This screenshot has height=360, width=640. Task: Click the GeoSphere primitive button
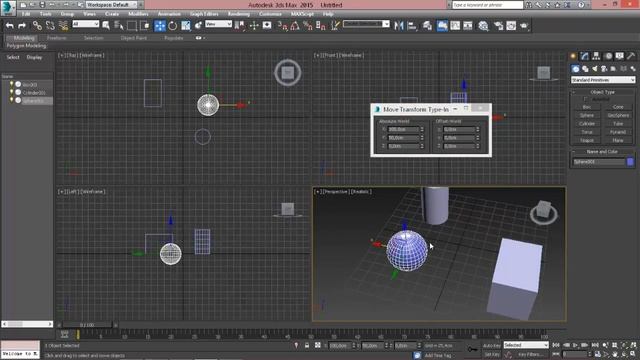point(618,116)
